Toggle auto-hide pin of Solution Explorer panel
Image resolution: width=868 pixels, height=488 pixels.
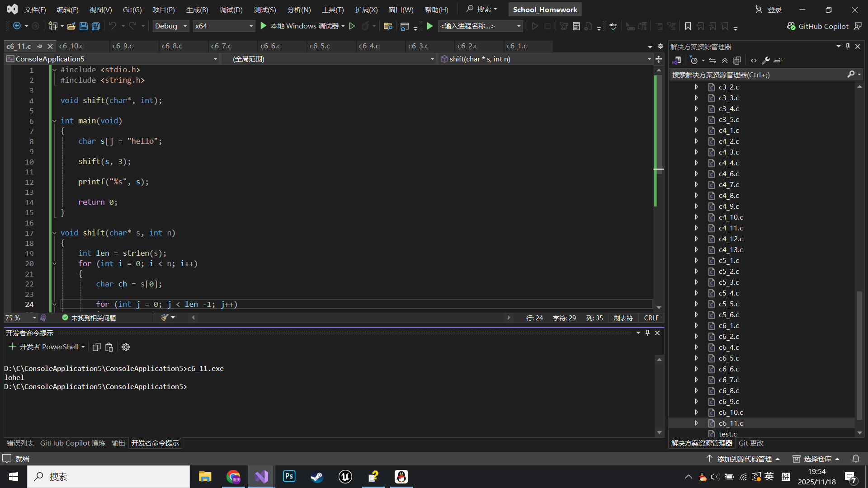[848, 47]
